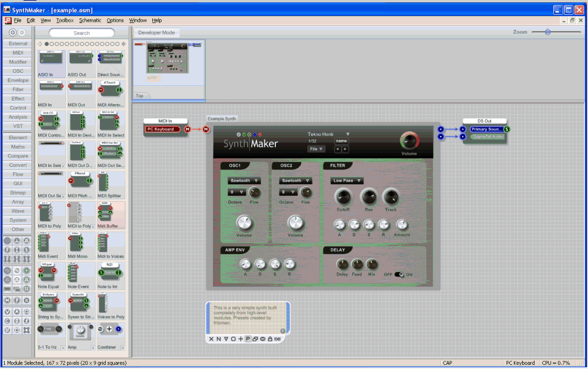This screenshot has height=369, width=588.
Task: Choose the MIDI Aftertouch module
Action: pyautogui.click(x=111, y=94)
